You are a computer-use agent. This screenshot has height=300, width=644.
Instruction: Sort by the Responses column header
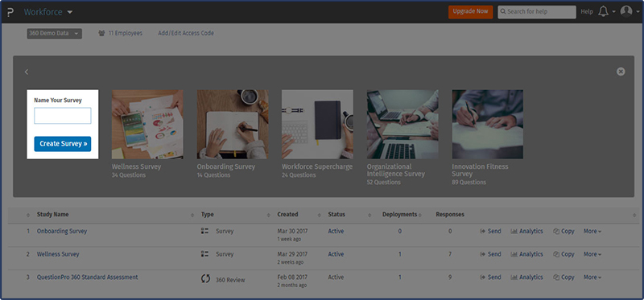click(x=450, y=214)
